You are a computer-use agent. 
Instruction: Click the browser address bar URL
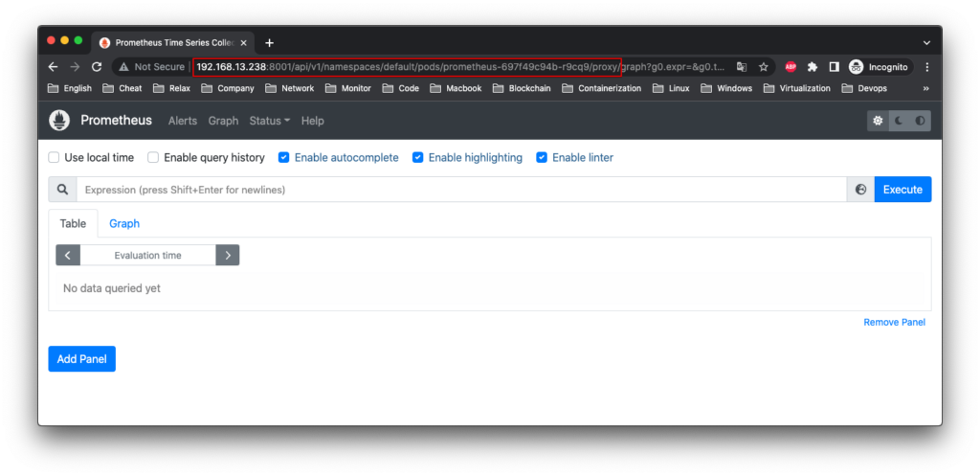pos(460,67)
